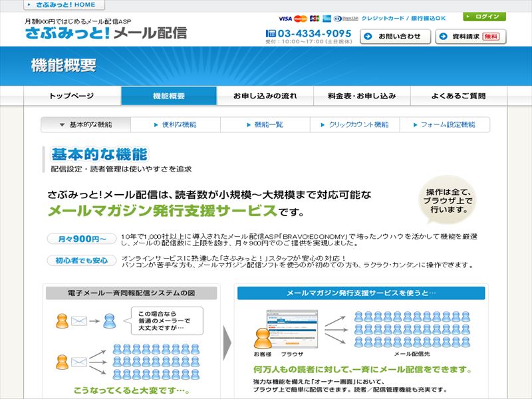
Task: Click the 操作は全て、ブラウザ上で行います speech bubble
Action: (448, 200)
